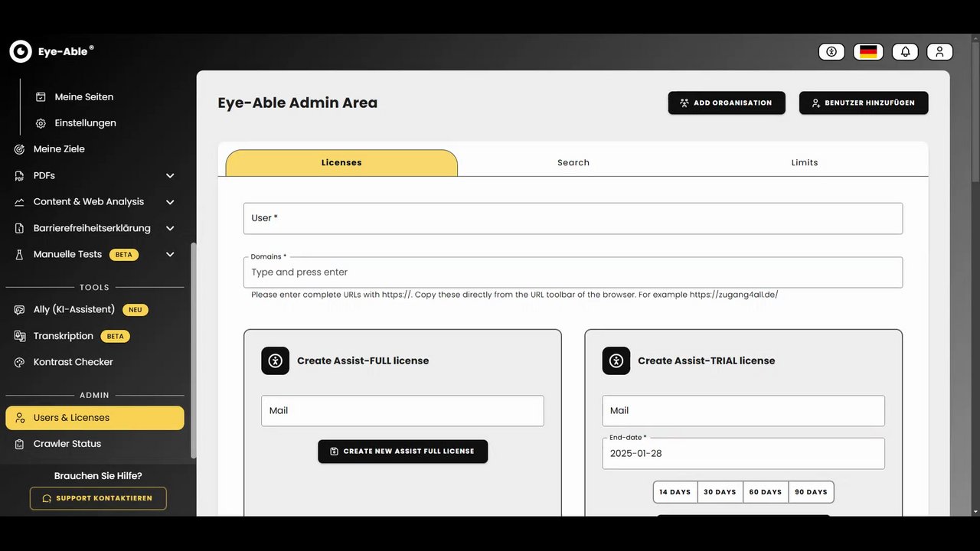Select Users & Licenses menu item
This screenshot has height=551, width=980.
point(95,418)
